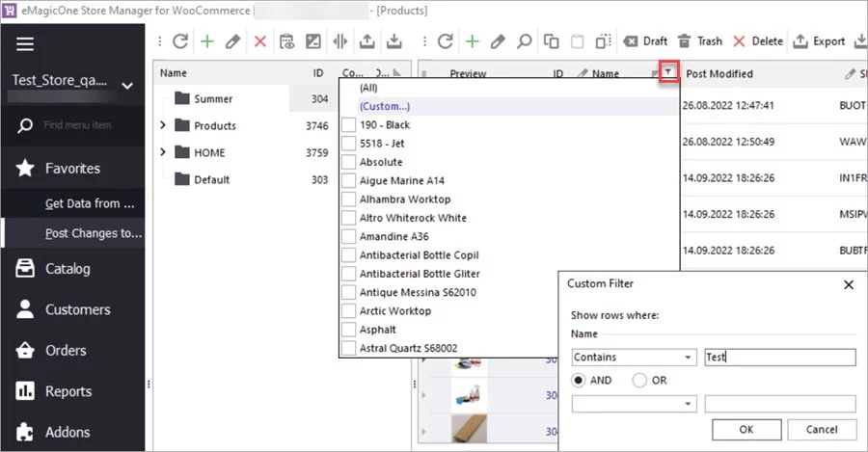Viewport: 868px width, 452px height.
Task: Select the AND radio button
Action: pos(579,381)
